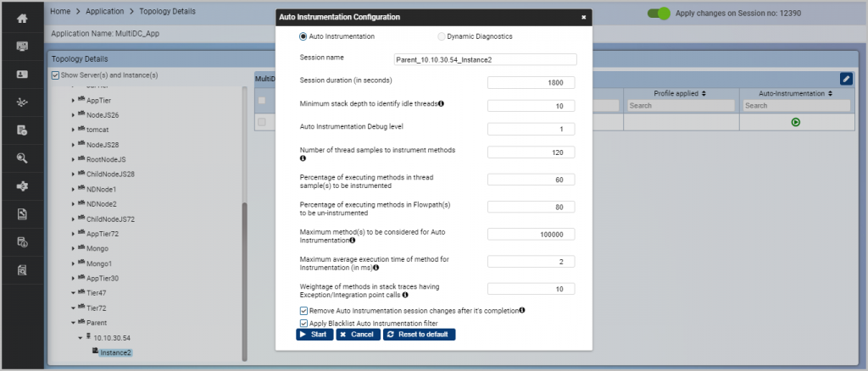The height and width of the screenshot is (371, 868).
Task: Go to Application breadcrumb
Action: point(104,11)
